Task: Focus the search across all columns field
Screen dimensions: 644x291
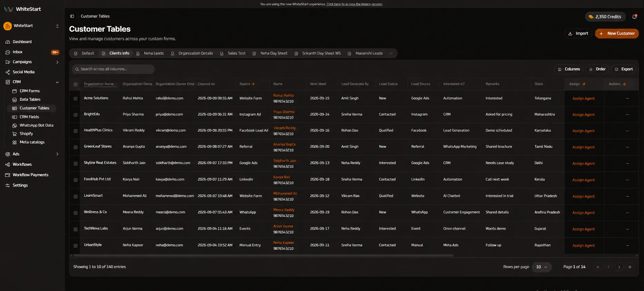Action: click(113, 69)
